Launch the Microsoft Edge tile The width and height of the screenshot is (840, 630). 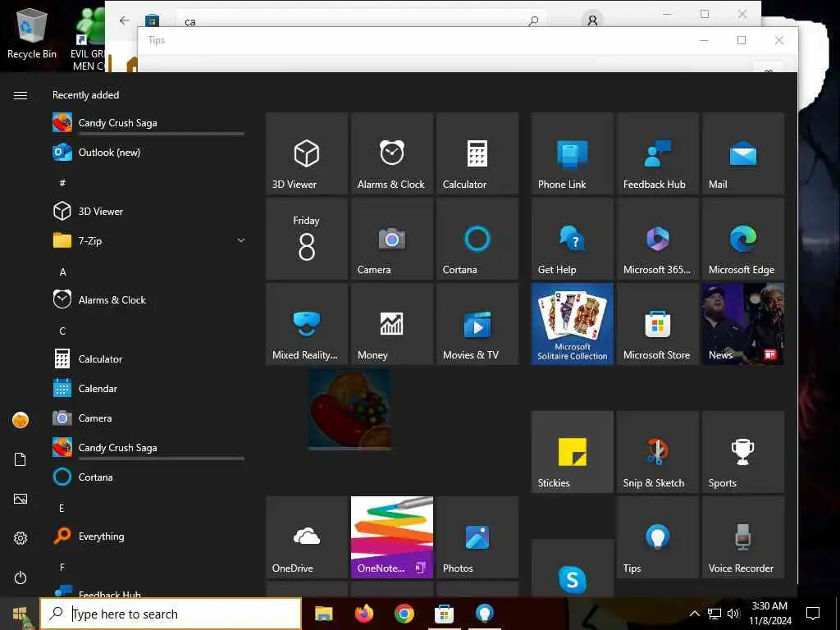743,239
